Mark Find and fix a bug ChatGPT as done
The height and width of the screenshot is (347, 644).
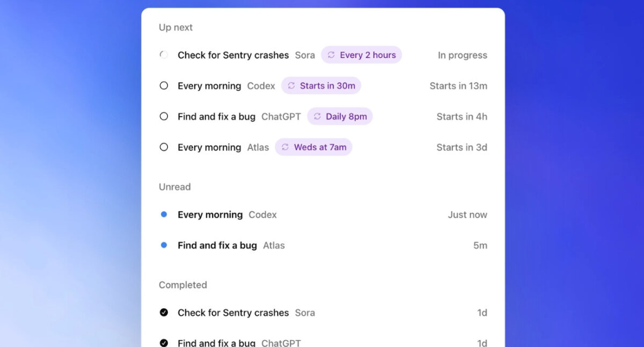coord(164,116)
